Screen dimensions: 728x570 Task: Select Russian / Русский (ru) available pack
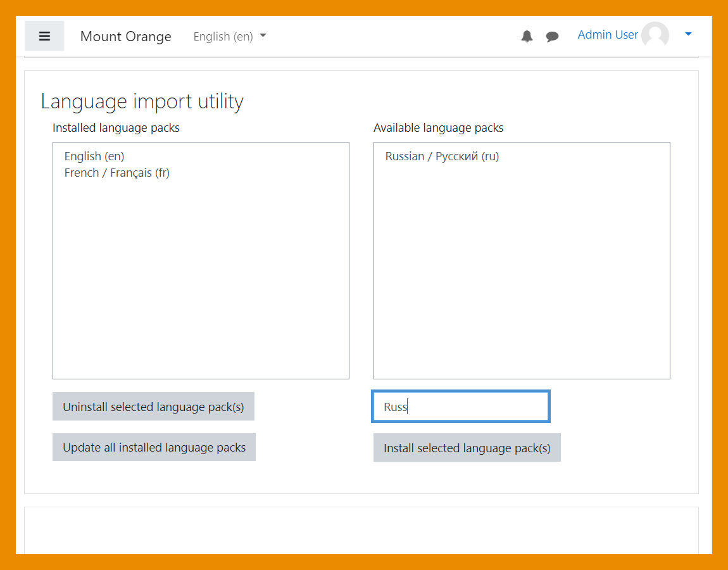click(442, 156)
